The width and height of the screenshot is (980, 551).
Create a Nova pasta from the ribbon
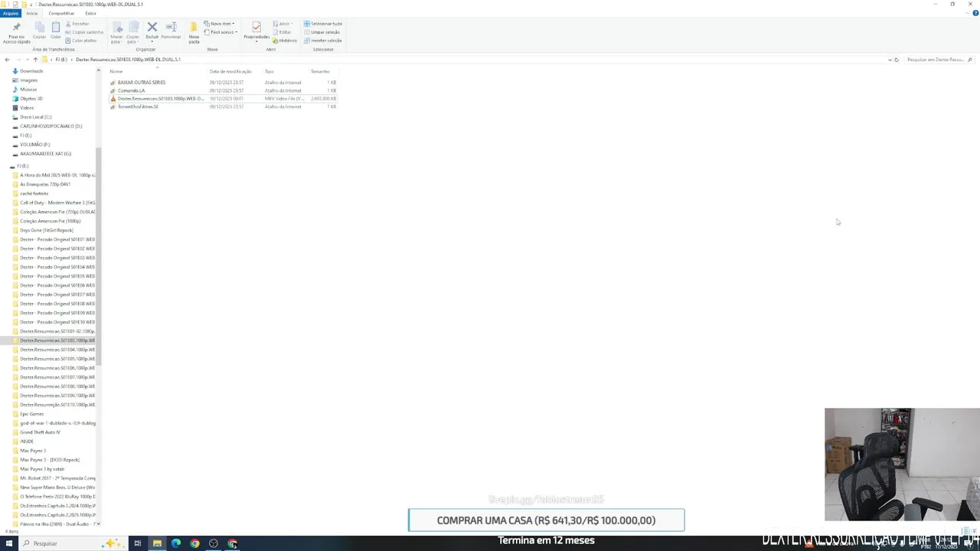(x=194, y=32)
